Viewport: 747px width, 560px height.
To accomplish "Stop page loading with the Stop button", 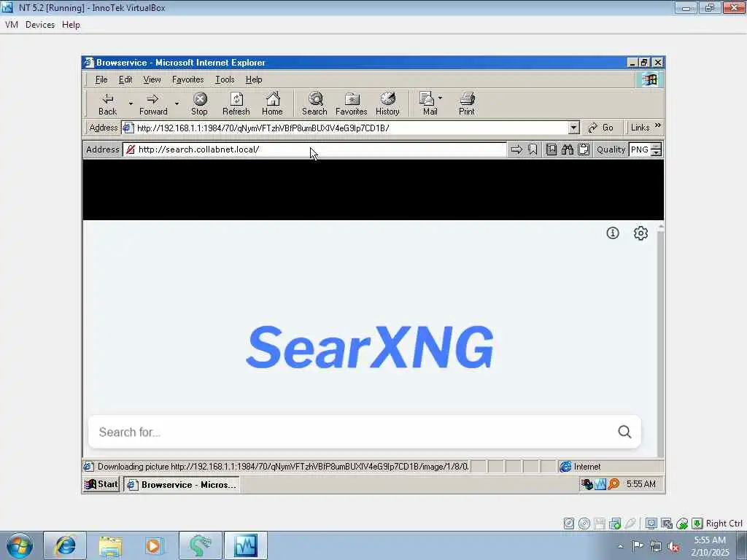I will [200, 104].
